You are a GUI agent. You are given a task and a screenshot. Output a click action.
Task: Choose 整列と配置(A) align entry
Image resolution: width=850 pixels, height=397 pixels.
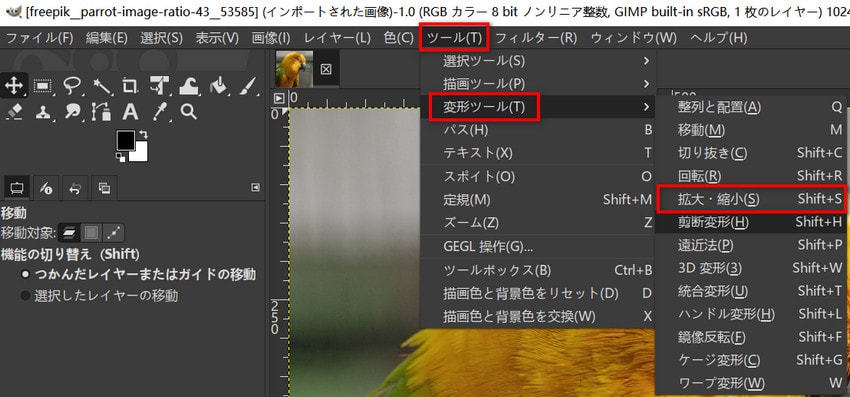tap(751, 107)
